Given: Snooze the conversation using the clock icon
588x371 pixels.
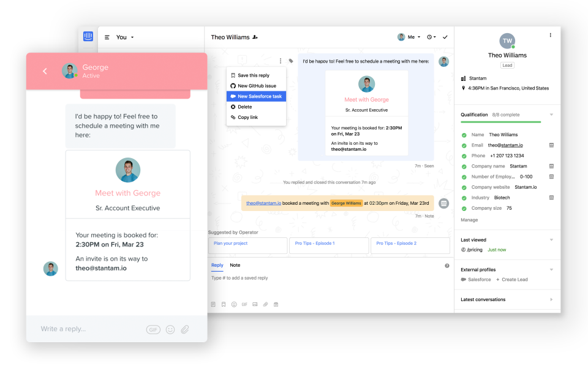Looking at the screenshot, I should click(x=431, y=37).
